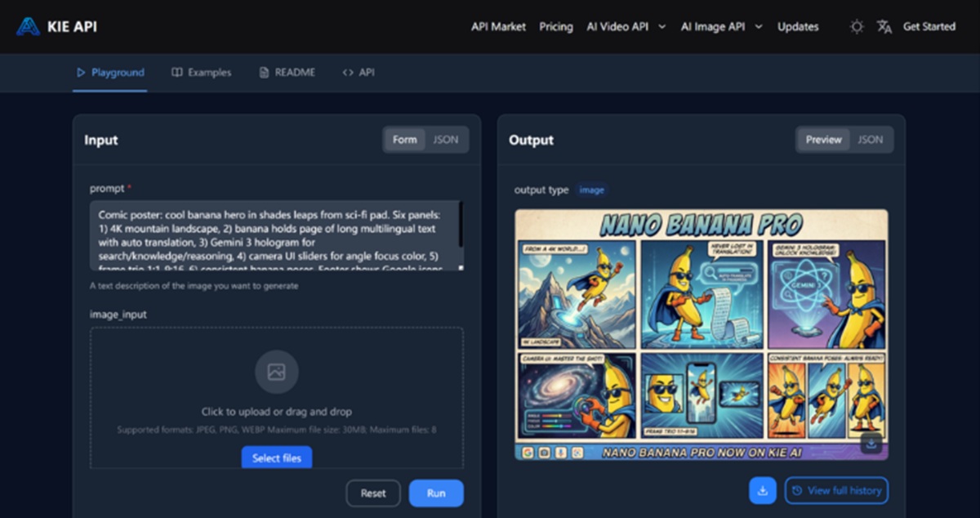Go to API Market in navigation

tap(498, 27)
